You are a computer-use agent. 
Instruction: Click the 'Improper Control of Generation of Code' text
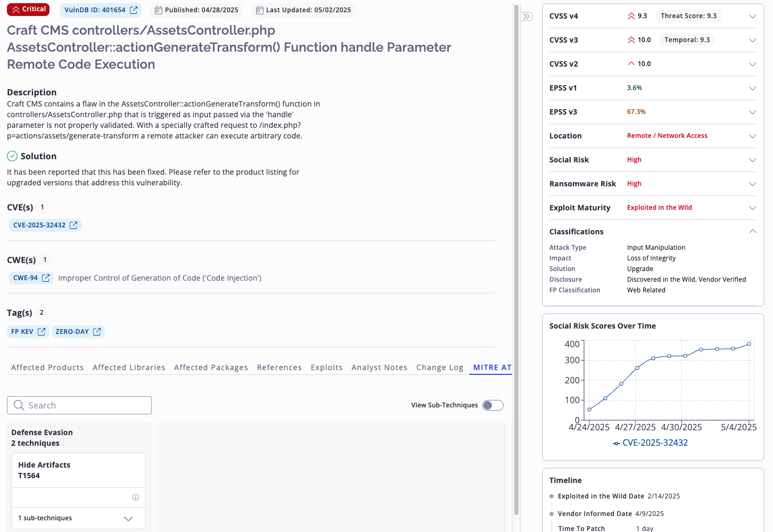coord(160,278)
